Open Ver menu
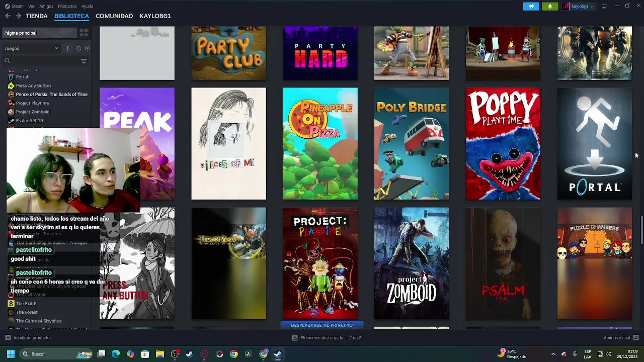Viewport: 644px width, 362px height. coord(31,6)
